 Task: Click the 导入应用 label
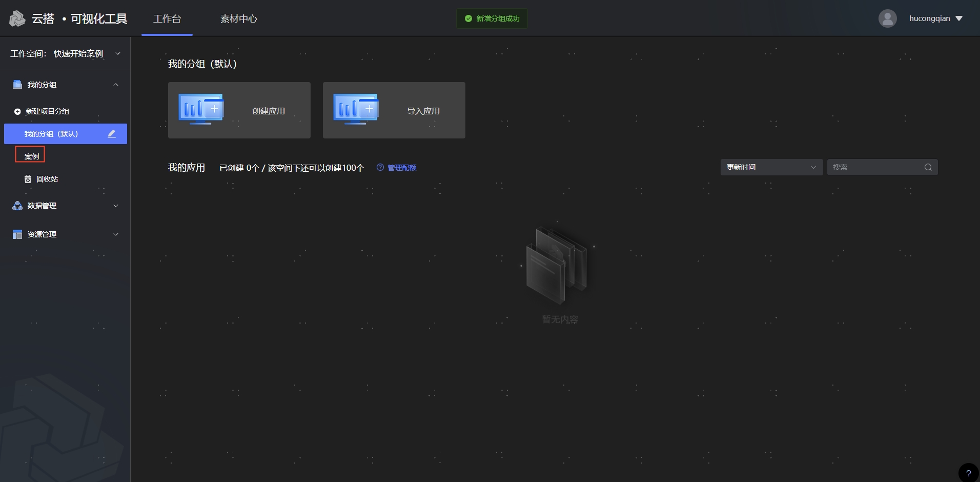(423, 111)
